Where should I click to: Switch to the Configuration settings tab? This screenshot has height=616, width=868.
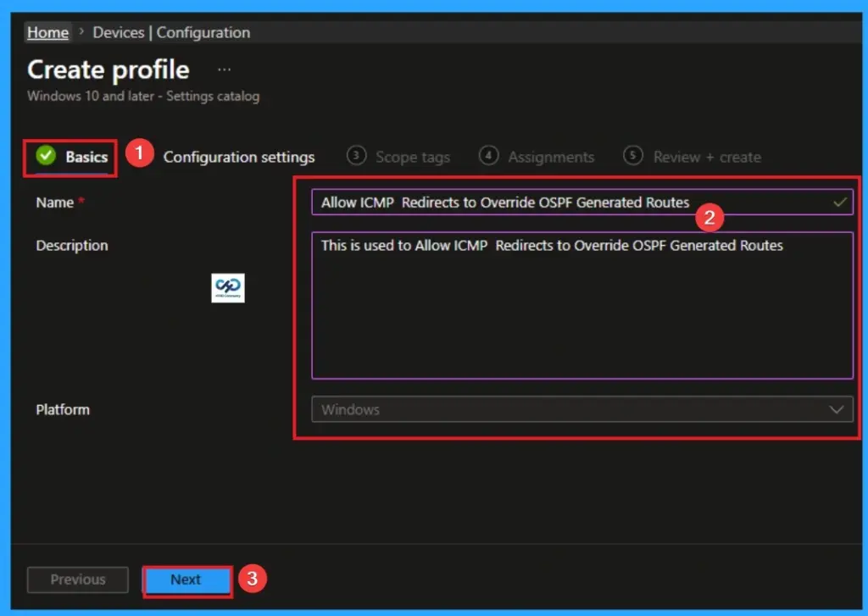tap(239, 157)
